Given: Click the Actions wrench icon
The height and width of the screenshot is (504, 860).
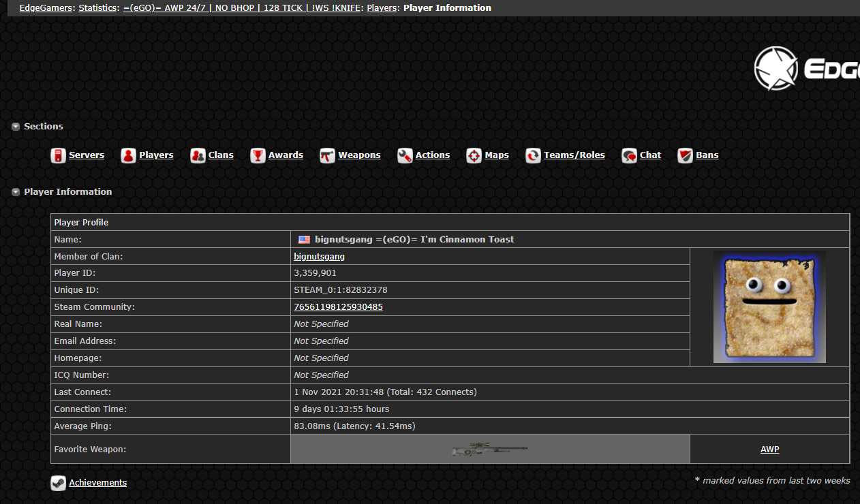Looking at the screenshot, I should (x=405, y=155).
